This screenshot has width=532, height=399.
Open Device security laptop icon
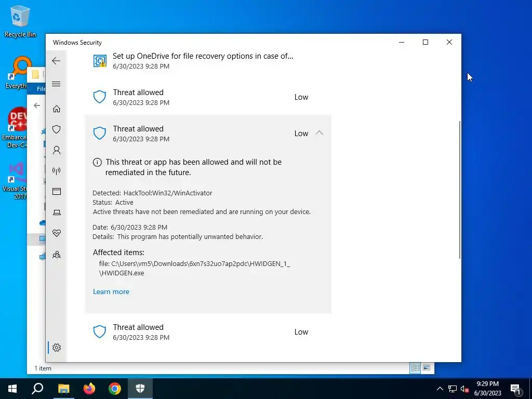(x=56, y=212)
